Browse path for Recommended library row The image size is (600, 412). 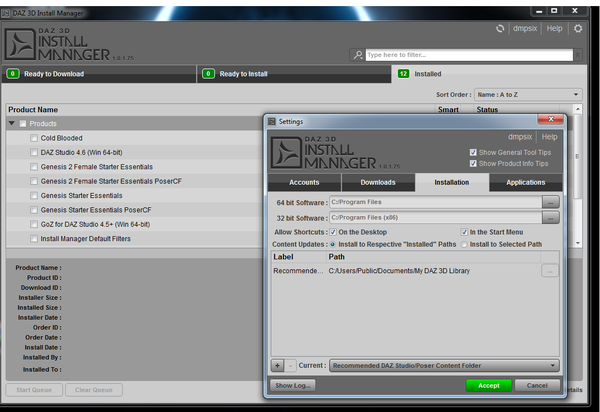coord(549,271)
